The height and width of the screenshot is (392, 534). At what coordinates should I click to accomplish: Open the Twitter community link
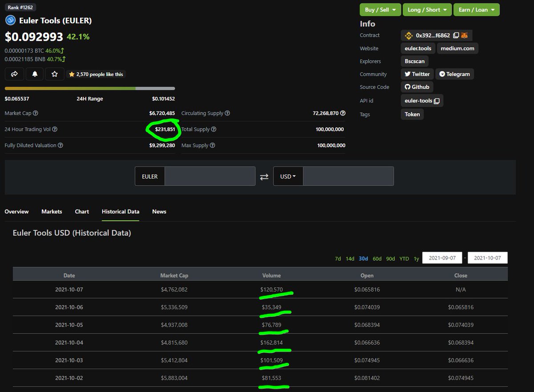click(417, 74)
